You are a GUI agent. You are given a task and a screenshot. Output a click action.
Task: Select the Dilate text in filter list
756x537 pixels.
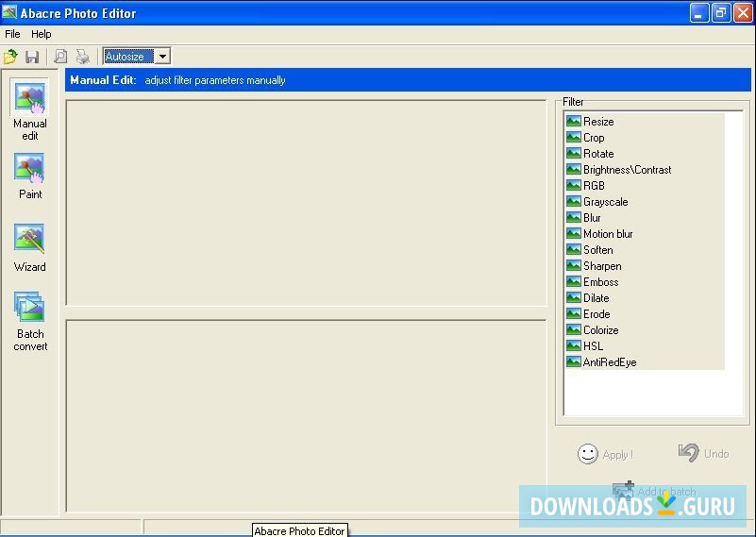(x=596, y=298)
